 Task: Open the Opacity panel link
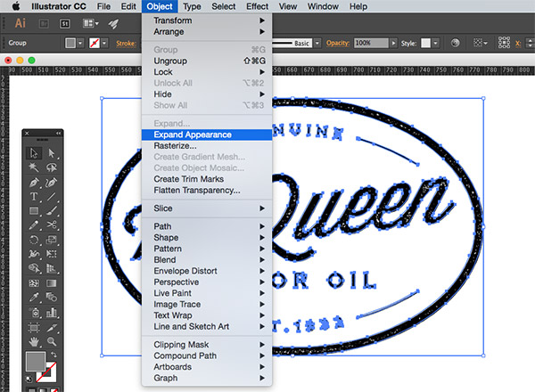click(x=338, y=43)
